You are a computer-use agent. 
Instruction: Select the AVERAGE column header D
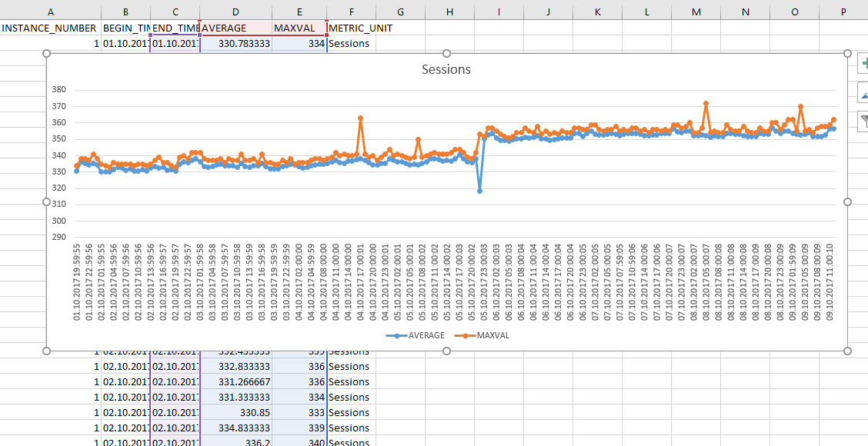pos(235,12)
